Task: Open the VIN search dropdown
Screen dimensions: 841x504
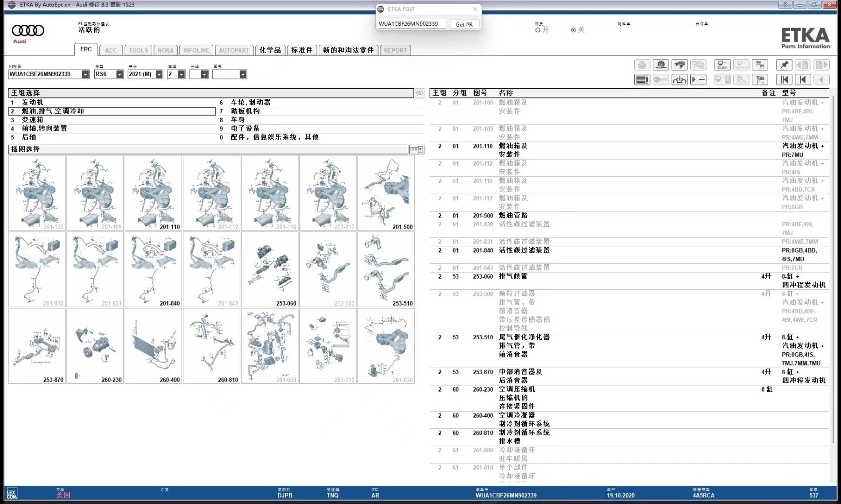Action: (85, 74)
